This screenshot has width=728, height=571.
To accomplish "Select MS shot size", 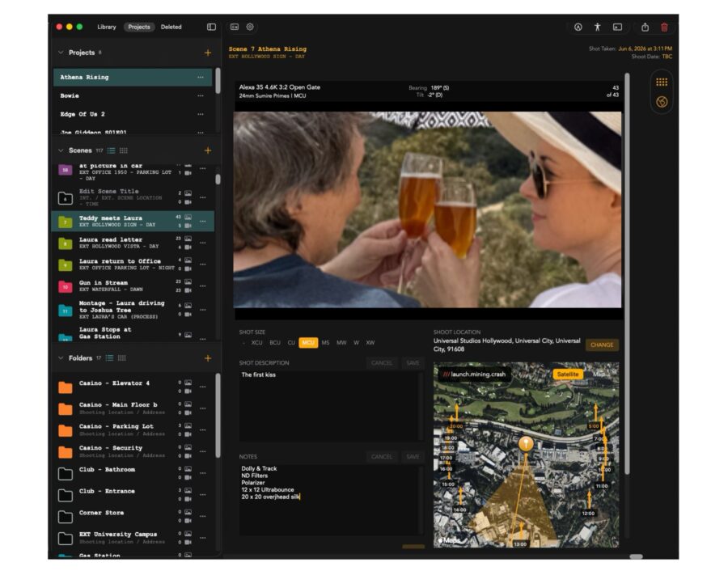I will pyautogui.click(x=325, y=343).
